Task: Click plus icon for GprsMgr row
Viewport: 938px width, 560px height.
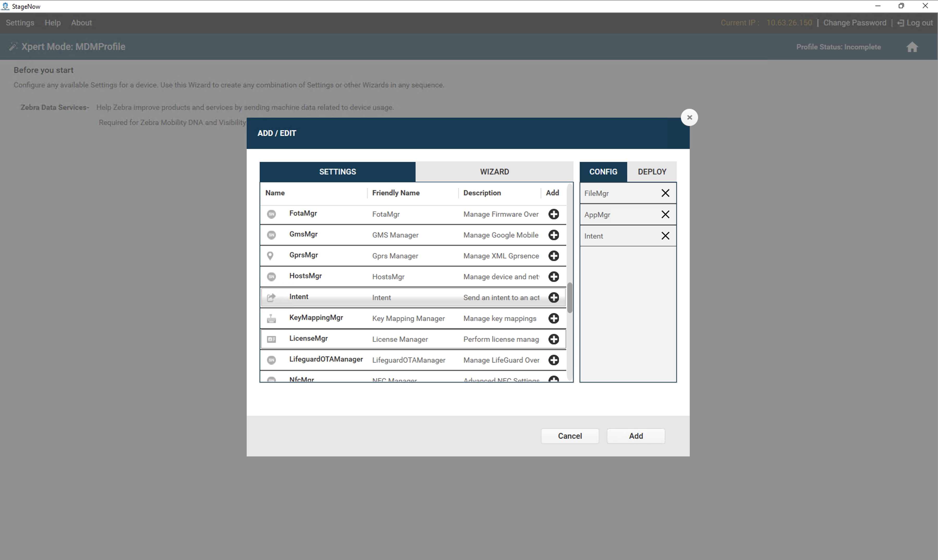Action: [x=553, y=256]
